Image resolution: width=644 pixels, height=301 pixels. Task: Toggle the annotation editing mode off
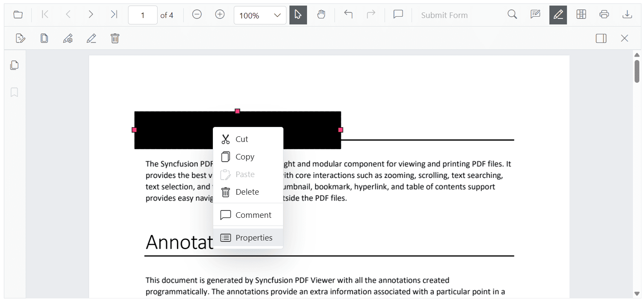pyautogui.click(x=558, y=14)
